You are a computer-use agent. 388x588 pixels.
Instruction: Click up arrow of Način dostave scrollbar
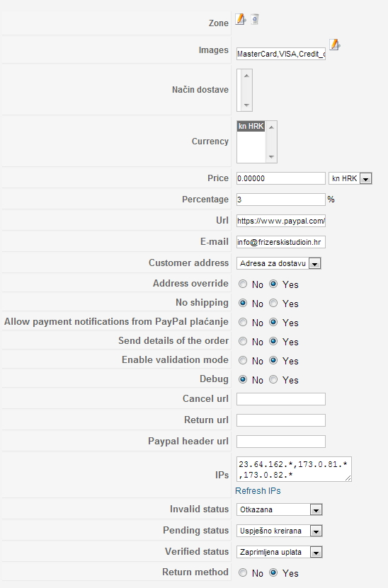click(246, 76)
